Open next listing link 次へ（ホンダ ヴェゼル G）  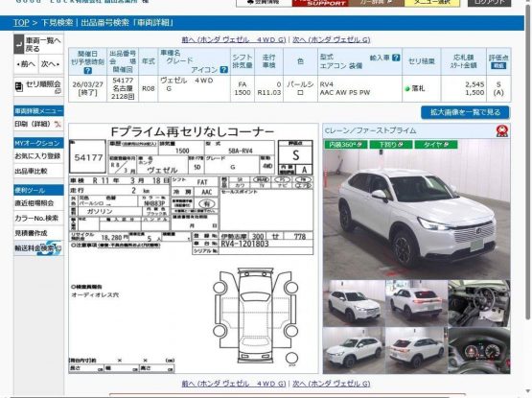click(x=331, y=39)
